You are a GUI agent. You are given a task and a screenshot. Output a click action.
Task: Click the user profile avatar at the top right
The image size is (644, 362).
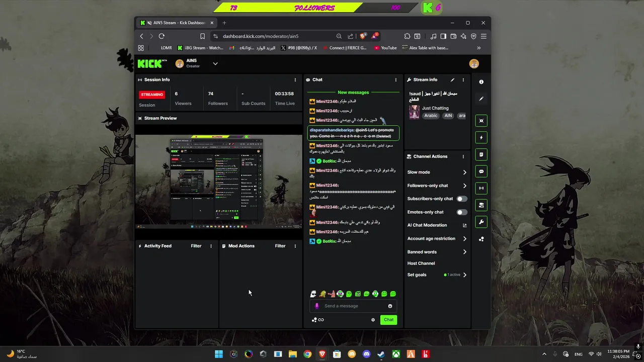click(x=473, y=63)
